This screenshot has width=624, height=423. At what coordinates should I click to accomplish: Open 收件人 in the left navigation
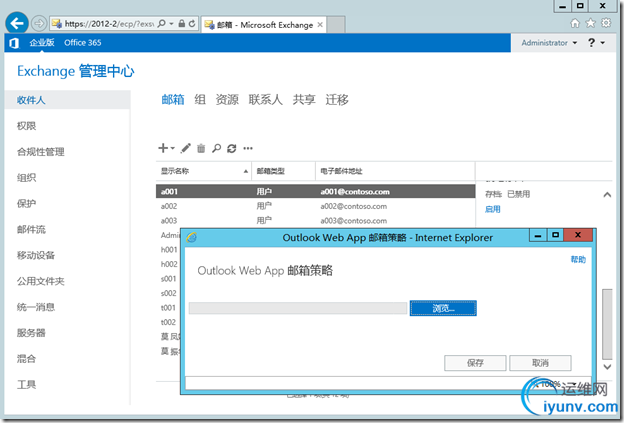[68, 100]
